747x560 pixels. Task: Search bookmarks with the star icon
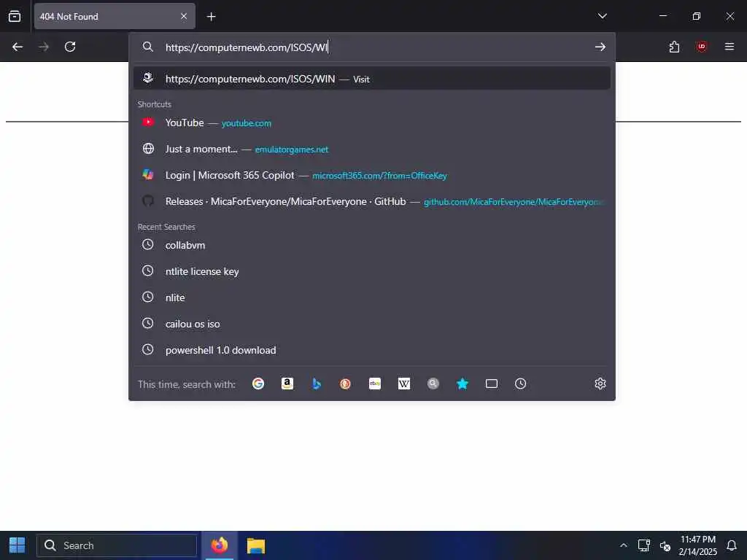[x=462, y=384]
